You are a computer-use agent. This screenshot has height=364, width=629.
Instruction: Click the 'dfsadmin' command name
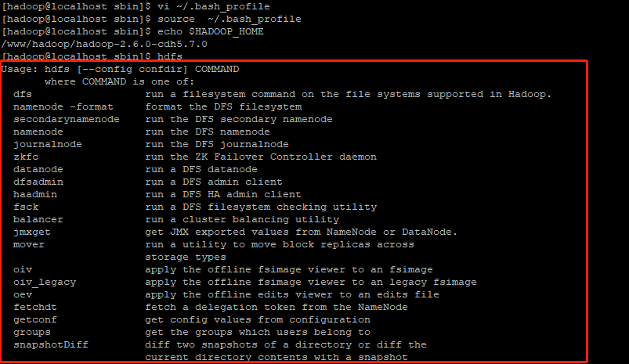pyautogui.click(x=38, y=182)
